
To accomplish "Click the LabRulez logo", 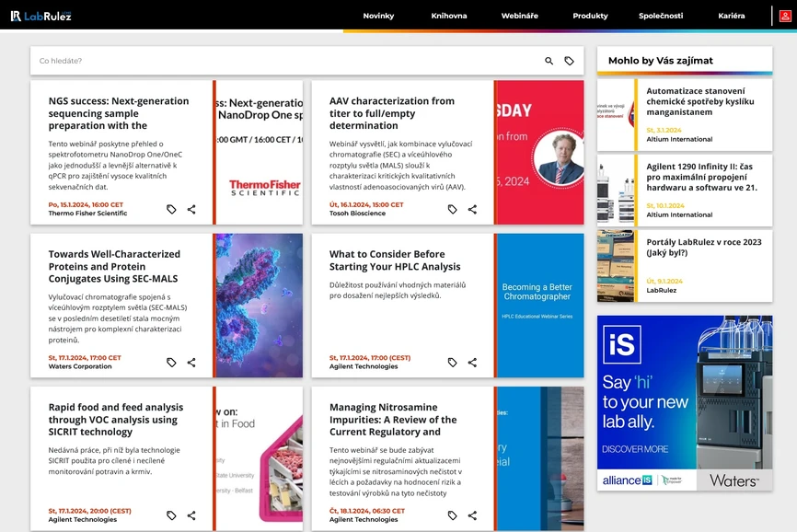I will tap(41, 16).
